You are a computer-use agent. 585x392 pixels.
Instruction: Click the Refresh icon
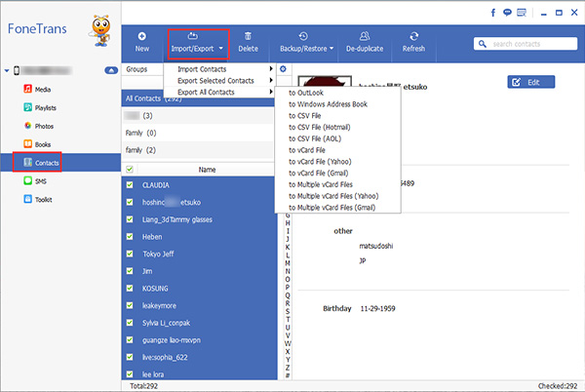(x=413, y=36)
